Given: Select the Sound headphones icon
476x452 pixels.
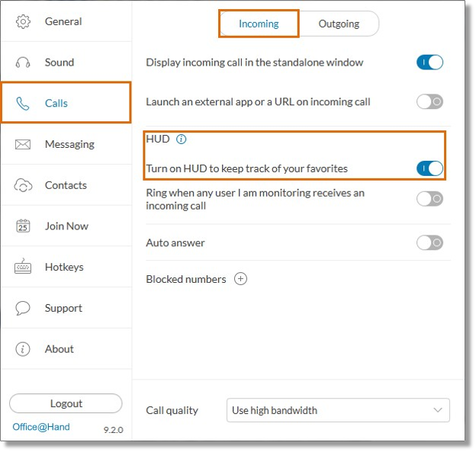Looking at the screenshot, I should [23, 63].
